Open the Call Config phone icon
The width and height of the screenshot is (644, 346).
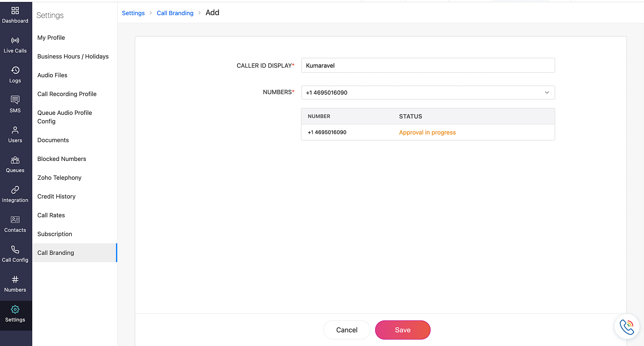point(15,250)
